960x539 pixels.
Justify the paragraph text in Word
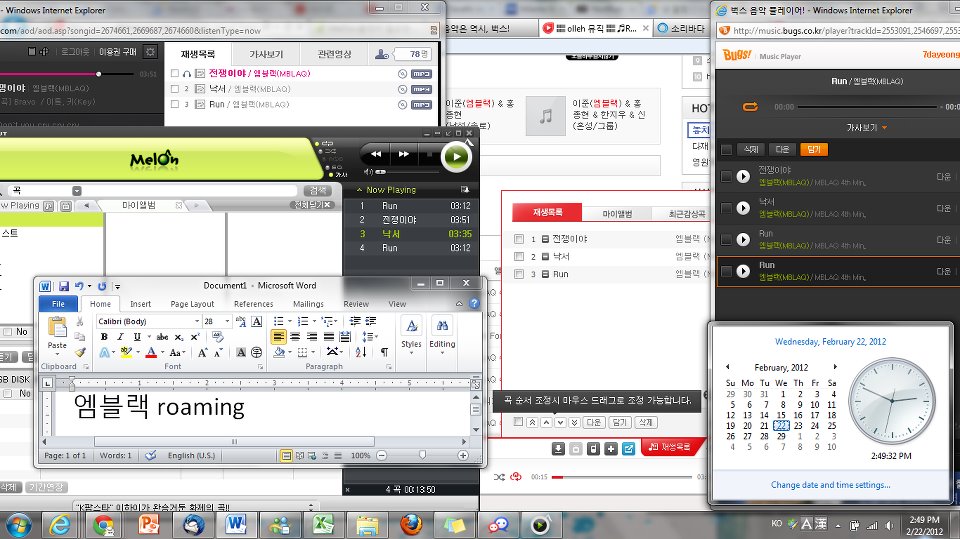329,337
